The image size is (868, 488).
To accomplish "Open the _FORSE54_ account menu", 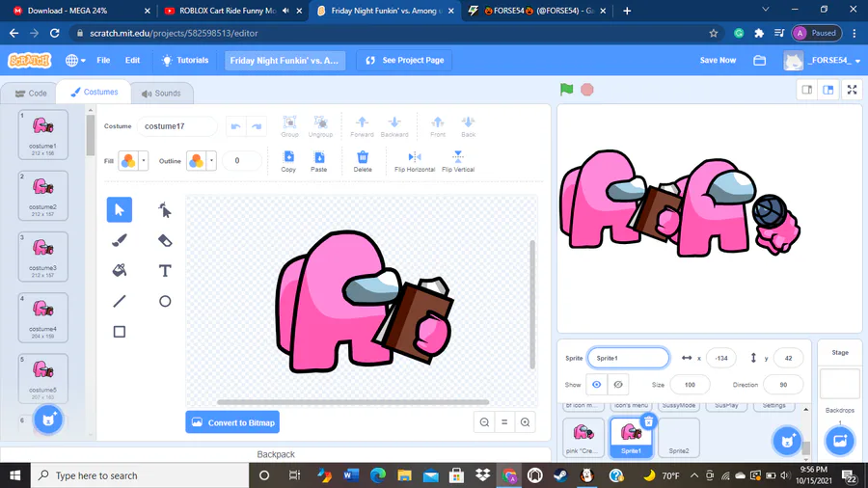I will [x=822, y=61].
